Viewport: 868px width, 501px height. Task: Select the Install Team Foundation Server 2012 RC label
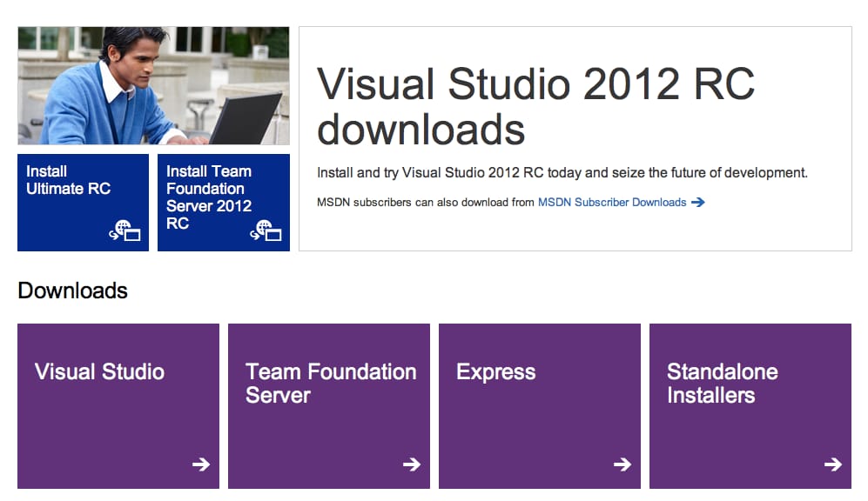pos(209,197)
